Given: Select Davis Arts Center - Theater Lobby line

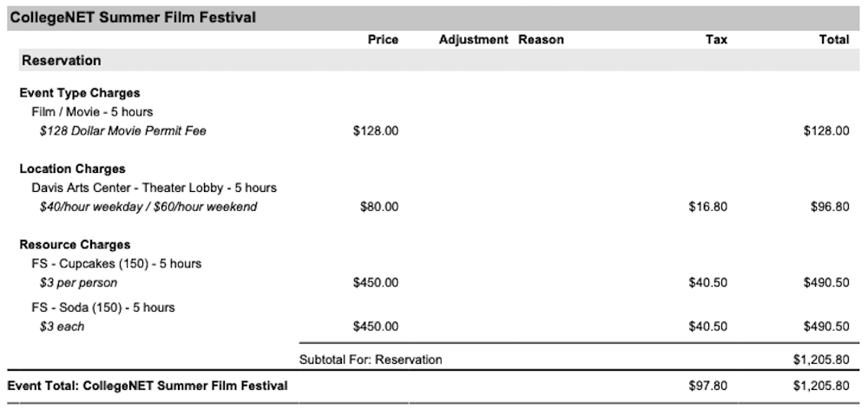Looking at the screenshot, I should pyautogui.click(x=154, y=188).
